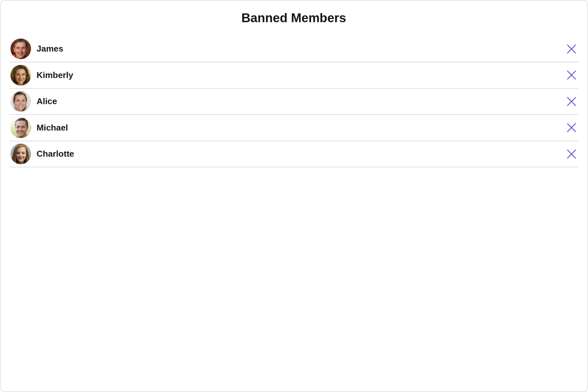Select Alice's avatar image

(21, 101)
